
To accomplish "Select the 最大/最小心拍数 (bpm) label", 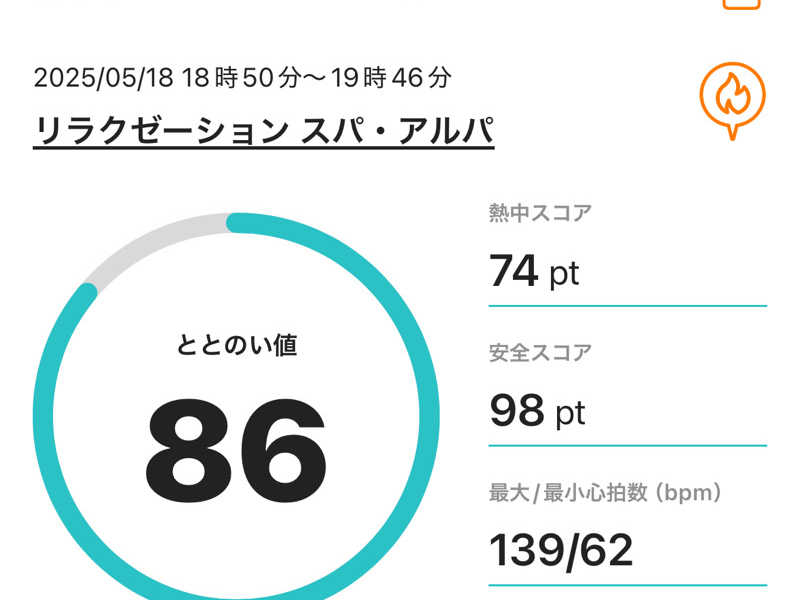I will (x=605, y=493).
